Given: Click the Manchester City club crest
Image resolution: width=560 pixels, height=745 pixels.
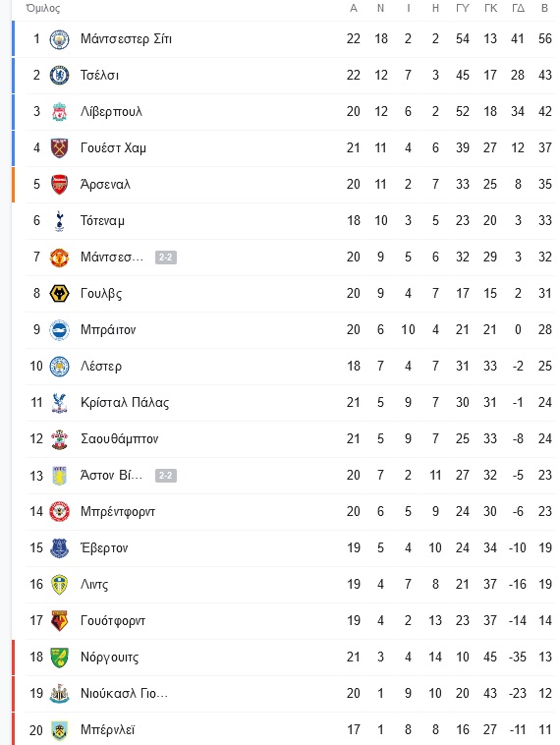Looking at the screenshot, I should click(59, 39).
